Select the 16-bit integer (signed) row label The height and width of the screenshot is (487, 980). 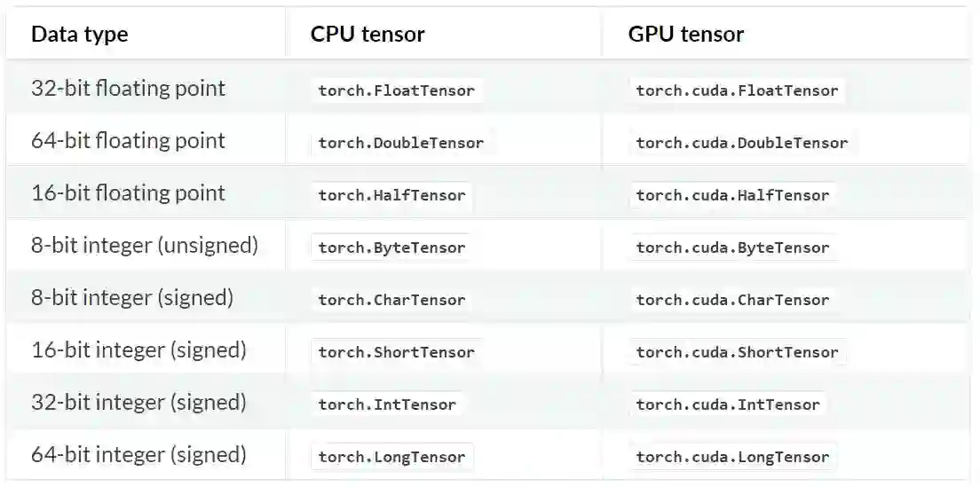138,350
